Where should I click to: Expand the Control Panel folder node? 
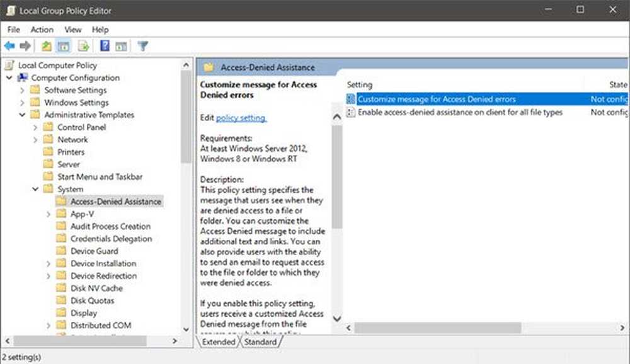[36, 127]
